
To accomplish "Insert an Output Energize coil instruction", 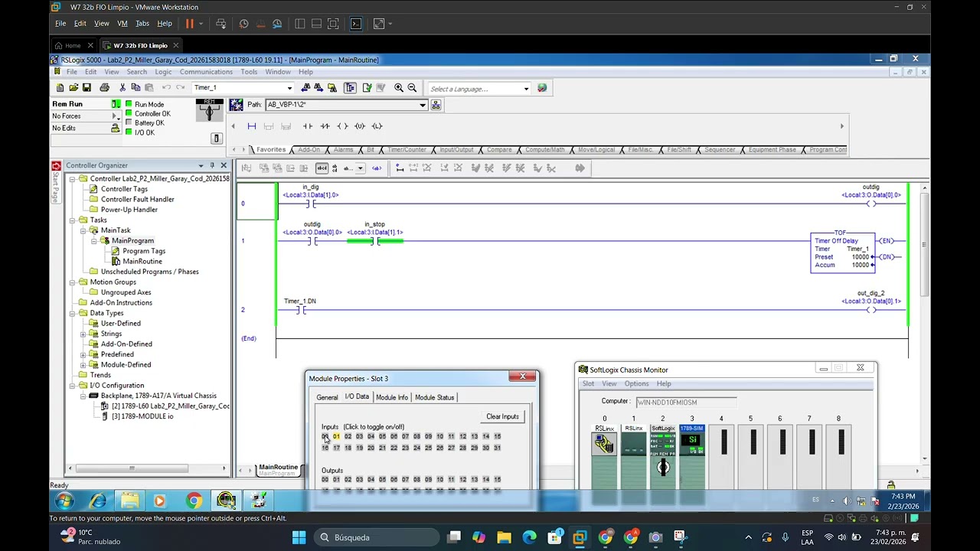I will tap(342, 126).
